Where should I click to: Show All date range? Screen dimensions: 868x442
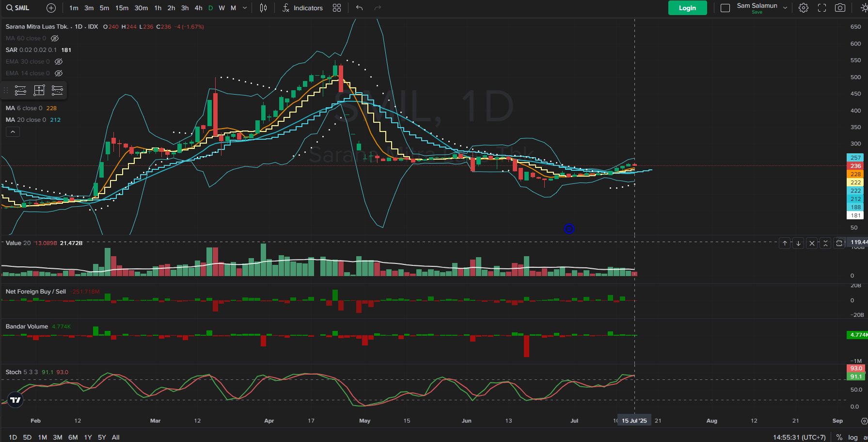pyautogui.click(x=116, y=437)
